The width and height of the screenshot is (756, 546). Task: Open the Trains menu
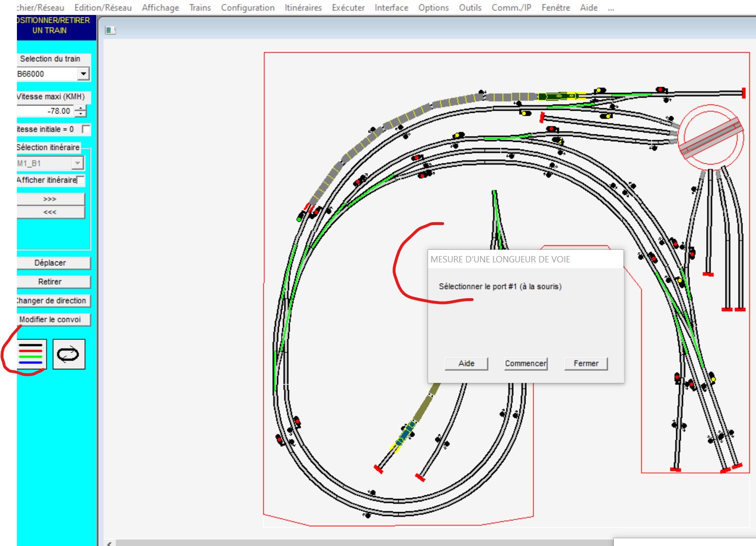(200, 8)
